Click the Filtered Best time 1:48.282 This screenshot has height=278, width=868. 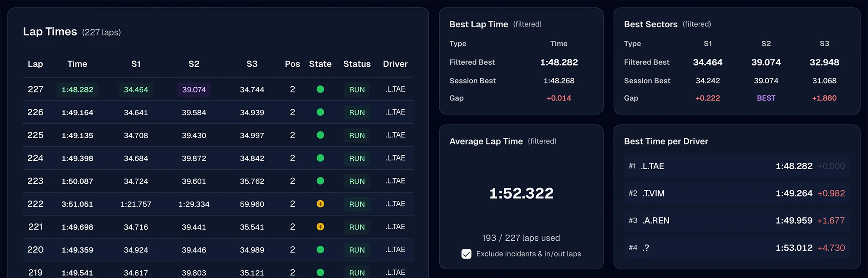[559, 62]
